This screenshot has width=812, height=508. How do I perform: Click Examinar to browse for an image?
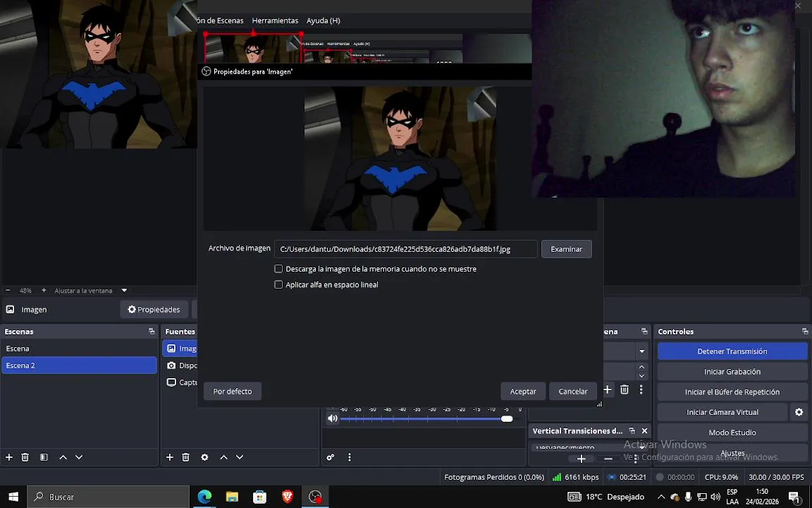[567, 249]
